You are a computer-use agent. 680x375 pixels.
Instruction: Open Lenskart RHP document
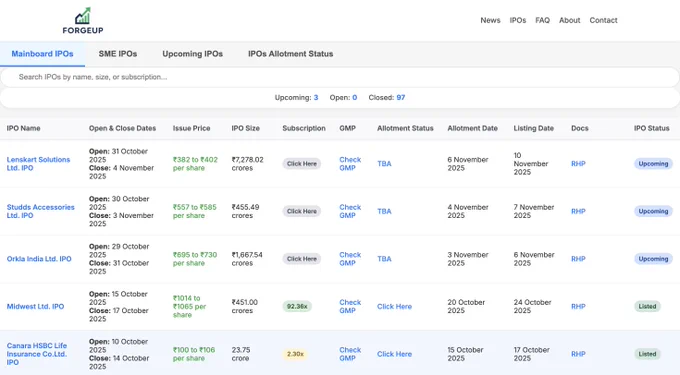click(x=578, y=164)
